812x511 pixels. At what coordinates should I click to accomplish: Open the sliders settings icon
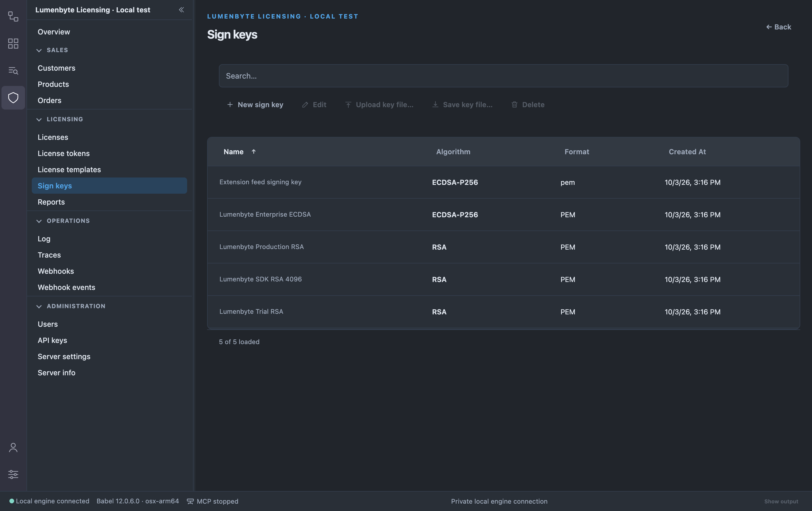pyautogui.click(x=13, y=474)
